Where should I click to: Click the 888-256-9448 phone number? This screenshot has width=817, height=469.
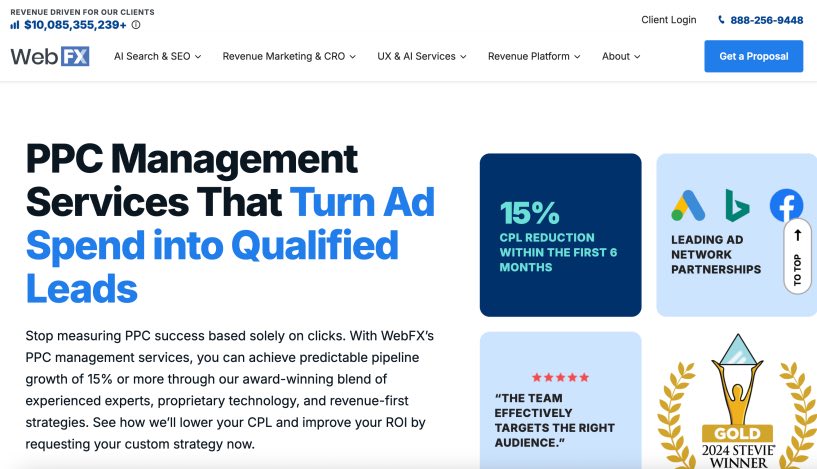point(766,20)
